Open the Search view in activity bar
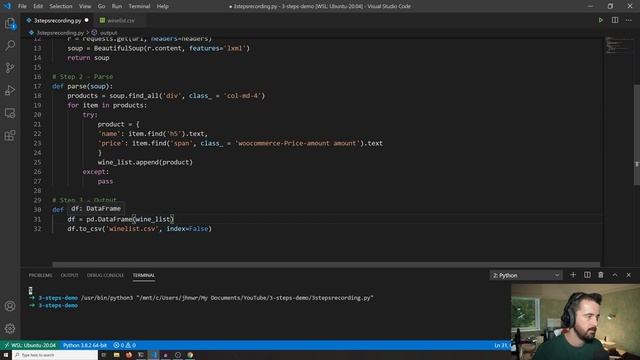This screenshot has height=360, width=640. tap(10, 45)
